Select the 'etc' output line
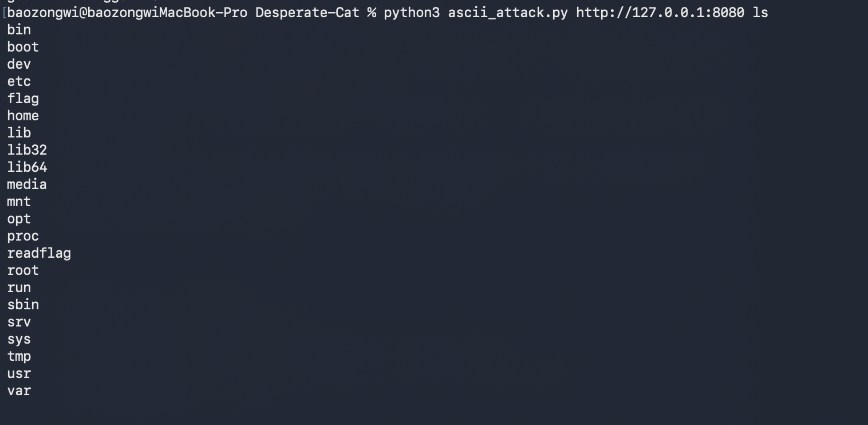The height and width of the screenshot is (425, 868). coord(19,81)
